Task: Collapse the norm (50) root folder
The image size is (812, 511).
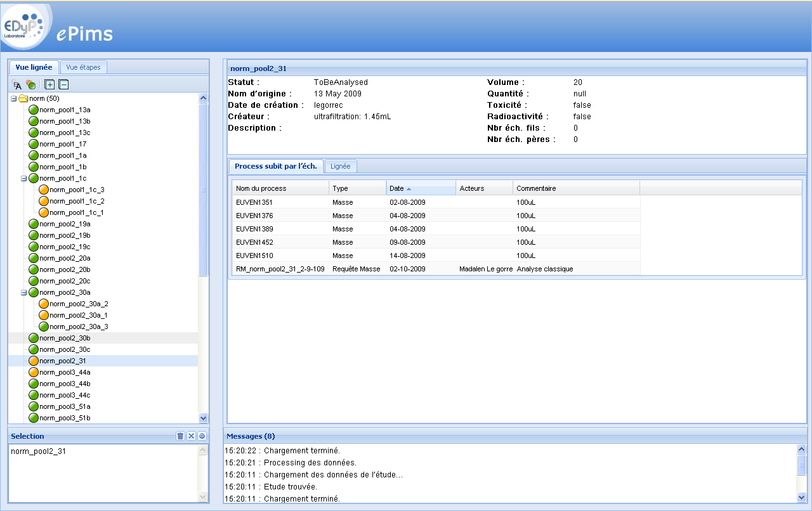Action: [x=13, y=98]
